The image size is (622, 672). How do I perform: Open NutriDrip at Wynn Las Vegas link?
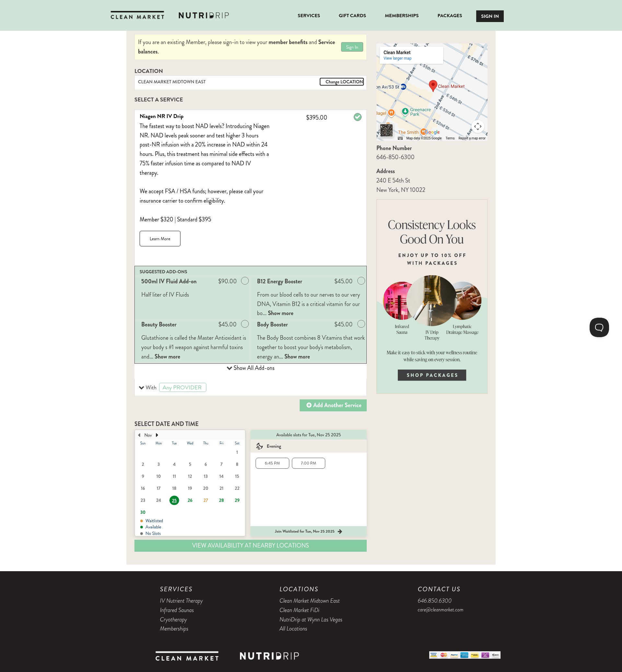pos(311,620)
